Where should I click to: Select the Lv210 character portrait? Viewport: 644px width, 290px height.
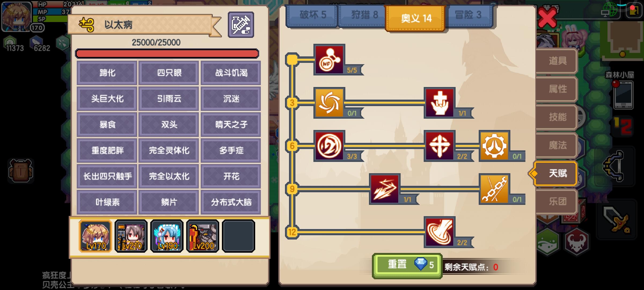[x=131, y=236]
